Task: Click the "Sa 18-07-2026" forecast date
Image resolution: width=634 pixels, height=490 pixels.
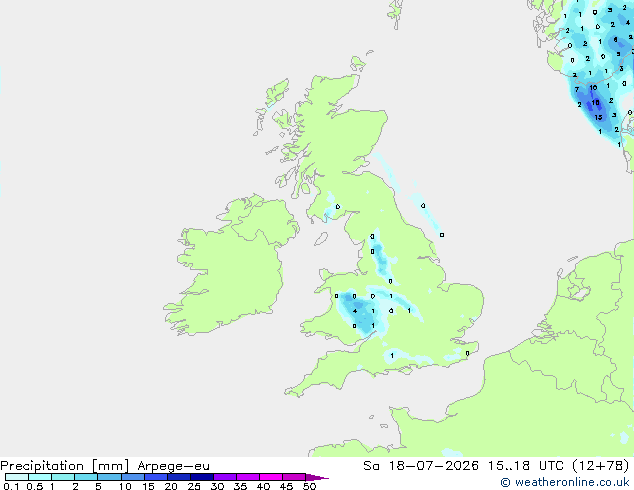Action: 421,466
